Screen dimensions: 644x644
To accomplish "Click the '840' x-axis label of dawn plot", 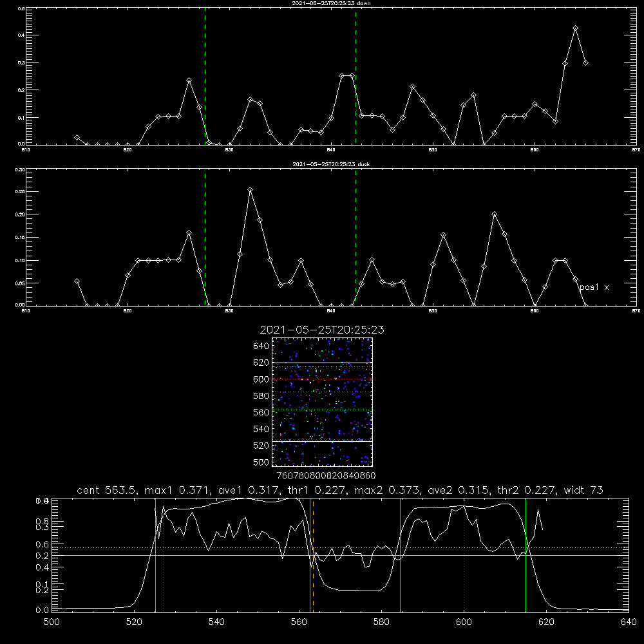I will pyautogui.click(x=331, y=150).
